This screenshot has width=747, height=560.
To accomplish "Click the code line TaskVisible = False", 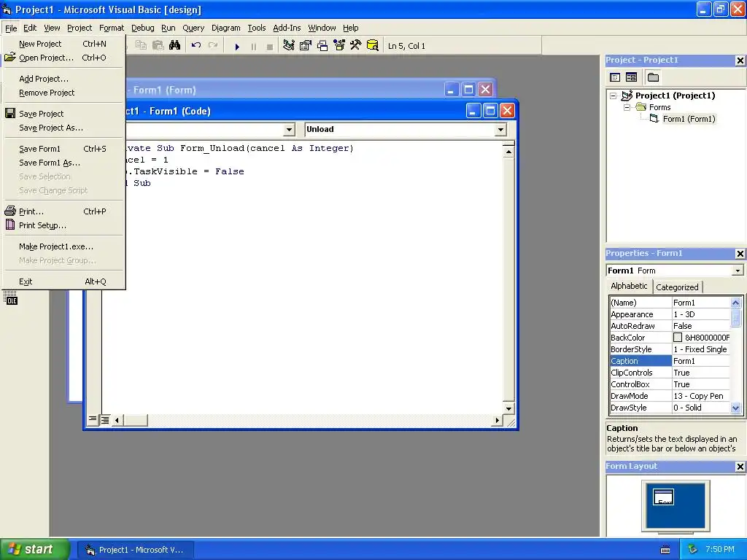I will tap(185, 171).
